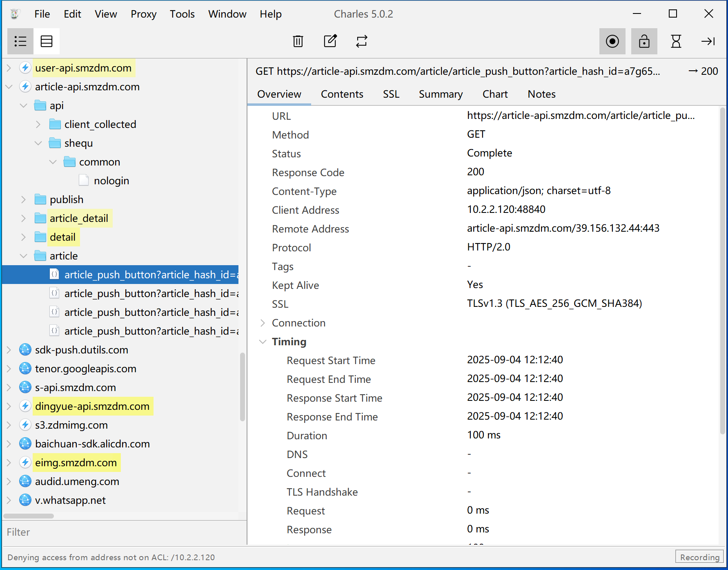Collapse the shequ folder
Image resolution: width=728 pixels, height=570 pixels.
click(x=38, y=143)
